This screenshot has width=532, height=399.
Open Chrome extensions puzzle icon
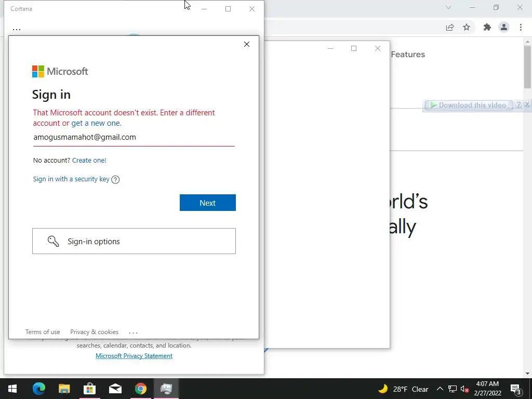click(x=487, y=27)
